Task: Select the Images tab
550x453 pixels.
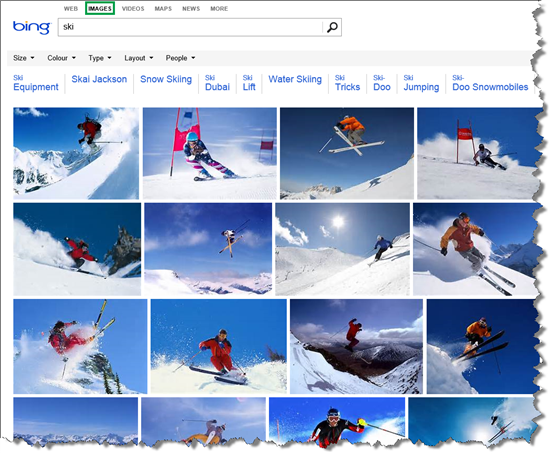Action: [x=100, y=8]
